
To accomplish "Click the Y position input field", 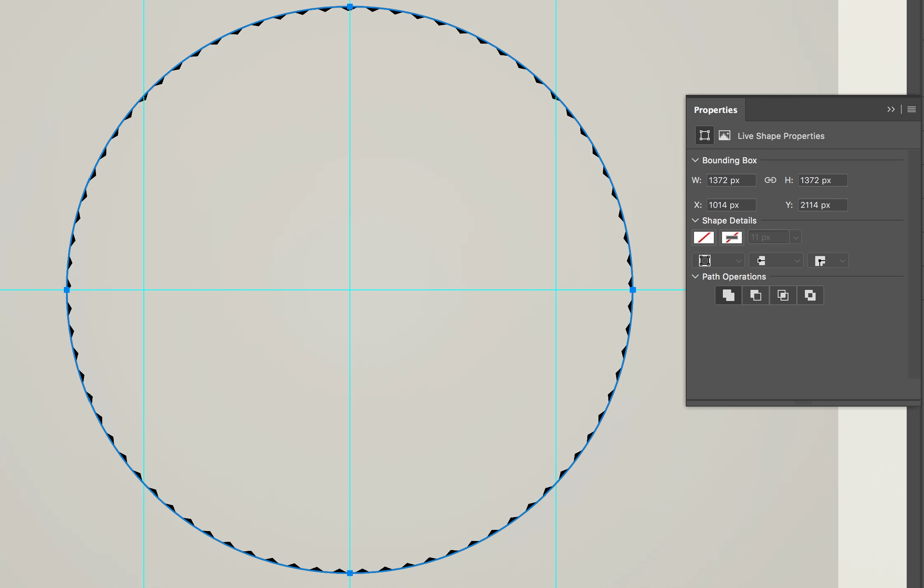I will click(x=822, y=205).
